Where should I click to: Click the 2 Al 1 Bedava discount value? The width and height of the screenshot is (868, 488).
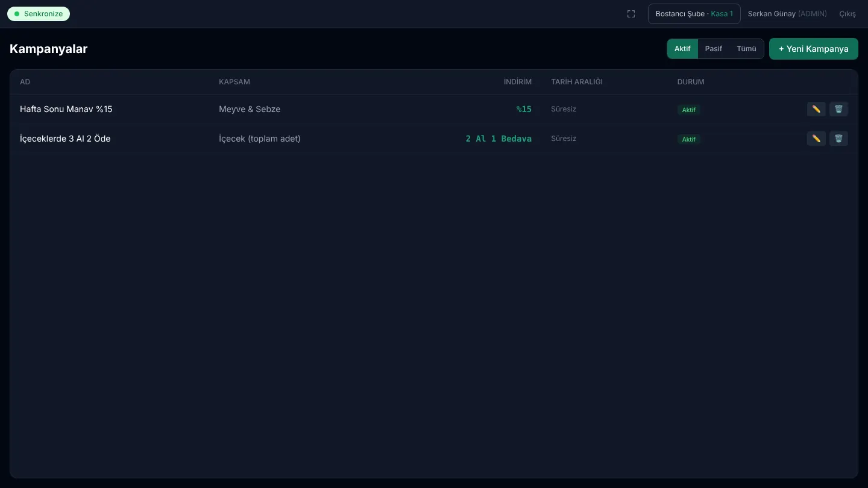click(498, 139)
